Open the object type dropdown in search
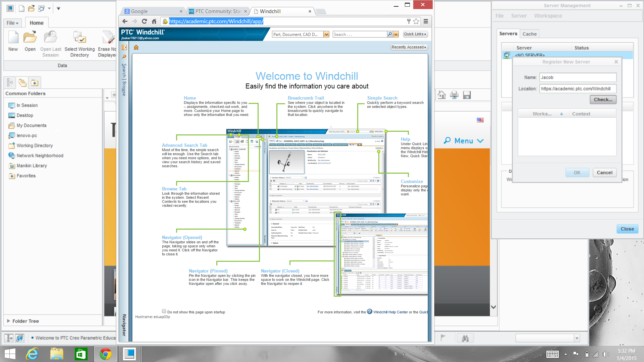Screen dimensions: 644x362 tap(326, 34)
